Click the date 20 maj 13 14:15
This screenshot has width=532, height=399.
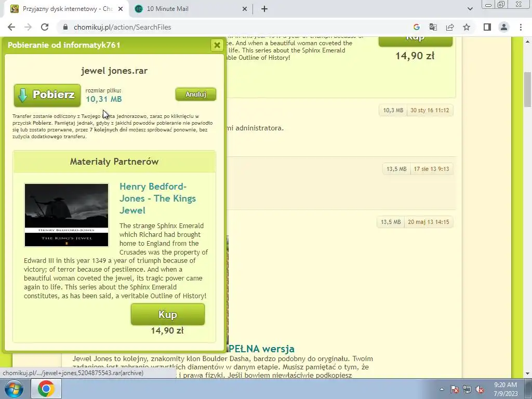pos(429,222)
